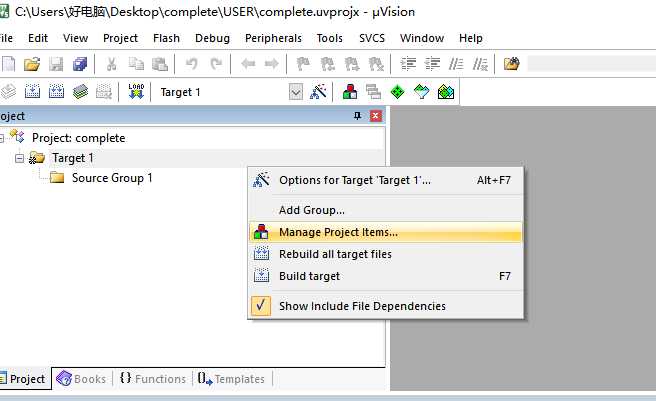The width and height of the screenshot is (656, 401).
Task: Click the Download LOAD icon
Action: pyautogui.click(x=136, y=91)
